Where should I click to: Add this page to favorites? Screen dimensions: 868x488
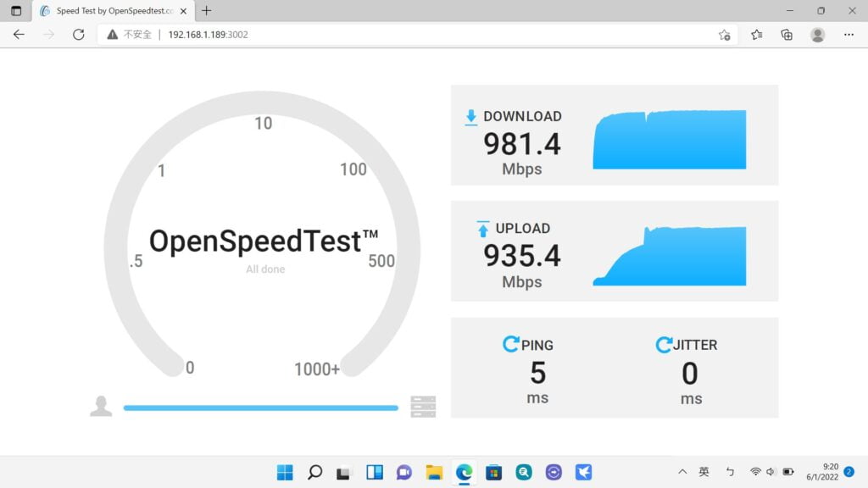pos(724,35)
